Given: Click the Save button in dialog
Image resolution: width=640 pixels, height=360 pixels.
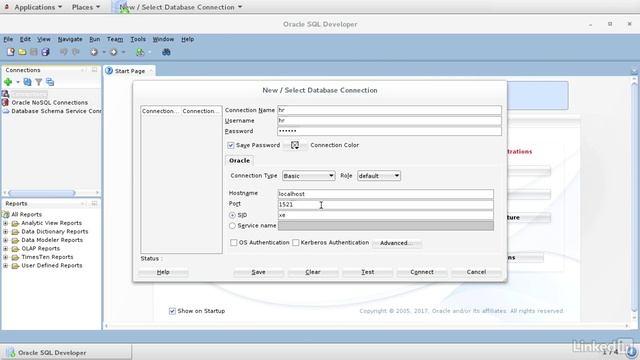Looking at the screenshot, I should pos(258,272).
